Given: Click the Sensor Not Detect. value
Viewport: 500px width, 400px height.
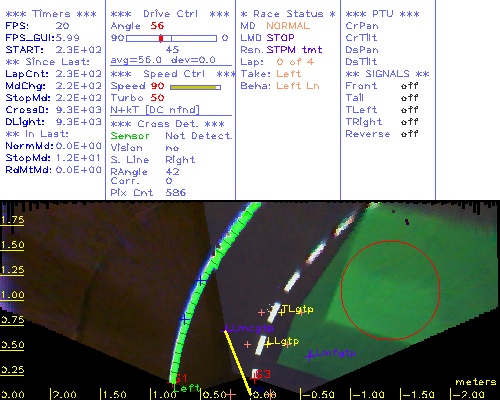Looking at the screenshot, I should 199,136.
